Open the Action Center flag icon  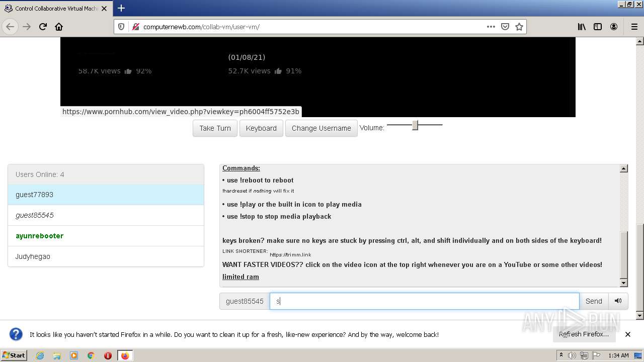tap(595, 355)
